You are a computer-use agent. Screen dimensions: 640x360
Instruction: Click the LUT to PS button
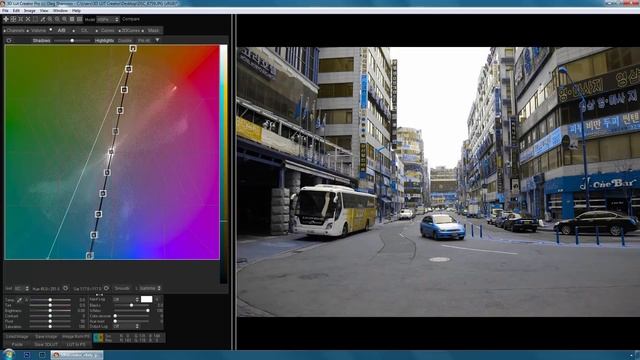[x=76, y=344]
